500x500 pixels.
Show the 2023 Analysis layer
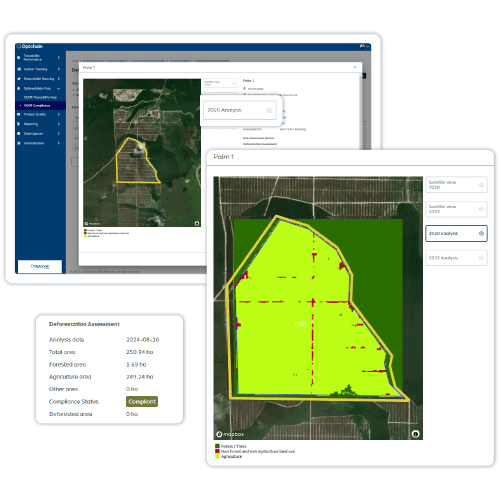tap(481, 258)
